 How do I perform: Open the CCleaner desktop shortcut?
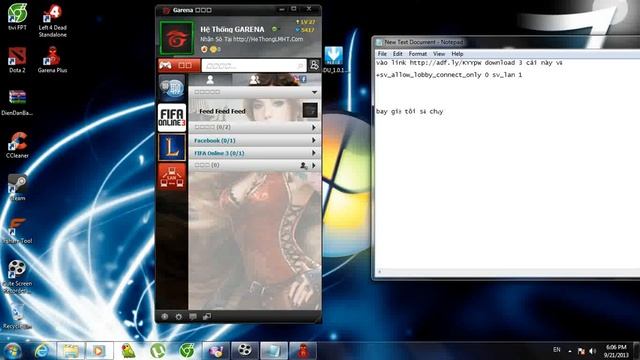coord(17,145)
